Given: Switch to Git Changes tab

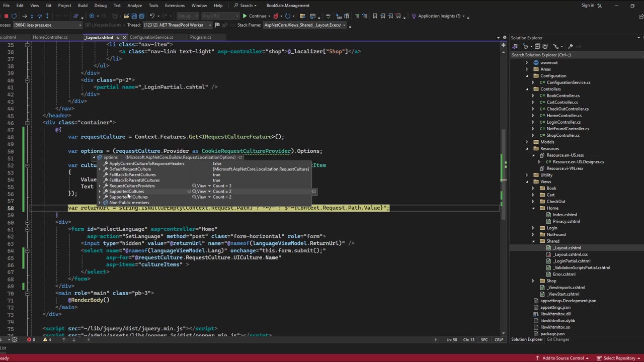Looking at the screenshot, I should [x=558, y=339].
